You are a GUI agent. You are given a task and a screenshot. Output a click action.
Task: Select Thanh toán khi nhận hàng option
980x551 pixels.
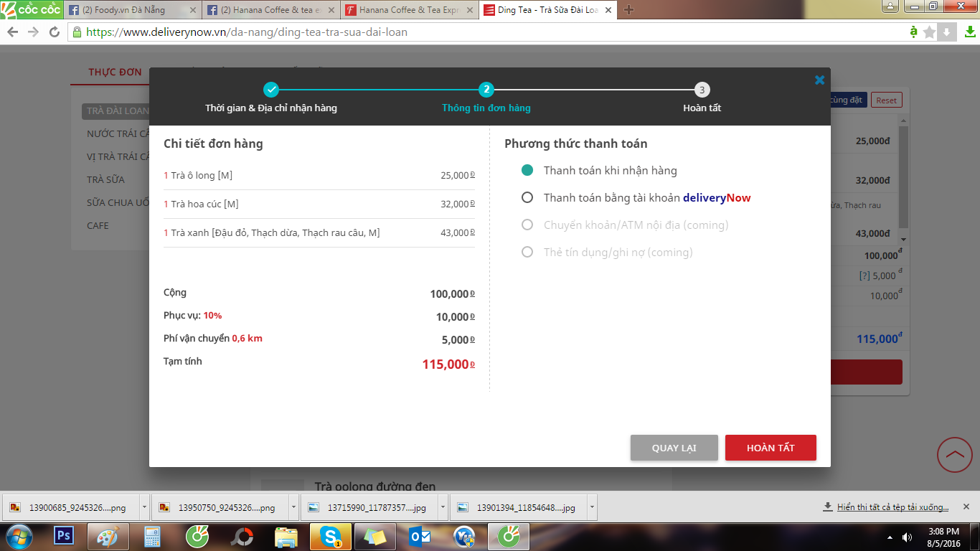click(x=527, y=171)
